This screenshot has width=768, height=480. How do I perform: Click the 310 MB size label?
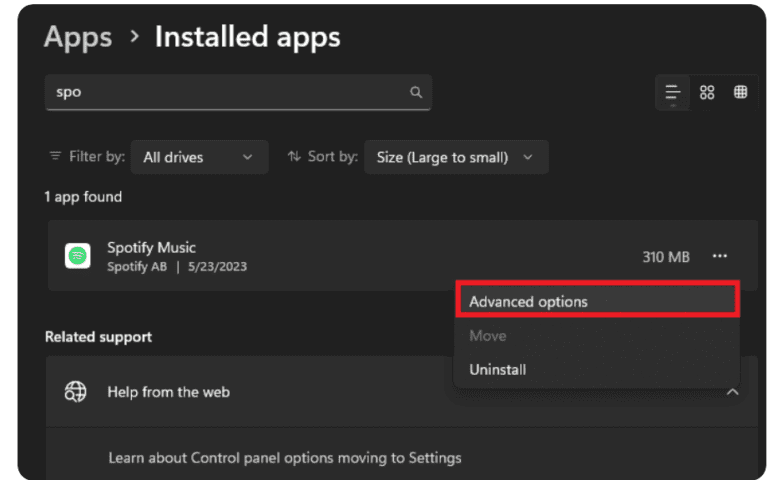665,257
